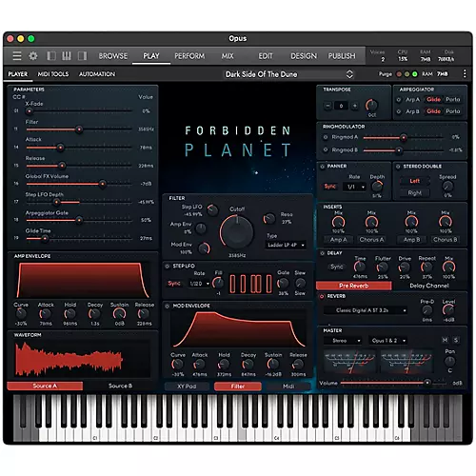Click the Amp Env knob in Filter
476x476 pixels.
(x=201, y=228)
